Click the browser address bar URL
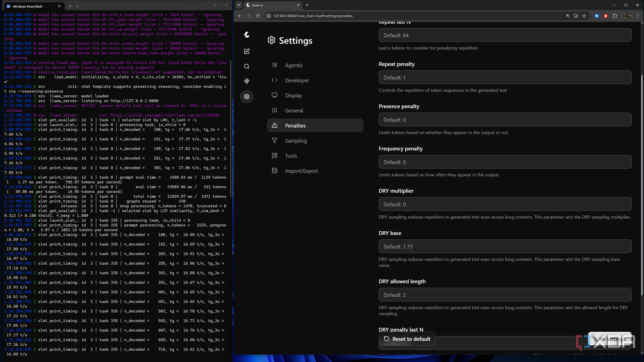644x362 pixels. pos(313,16)
